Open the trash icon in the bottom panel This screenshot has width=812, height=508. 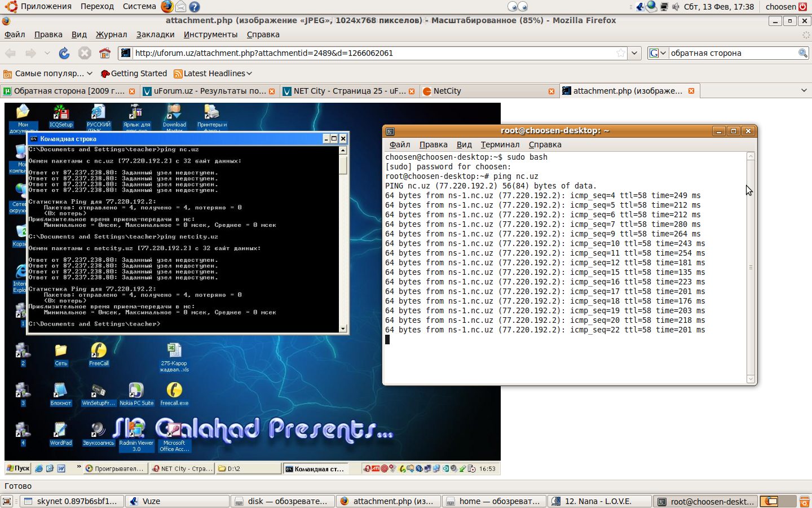coord(805,501)
